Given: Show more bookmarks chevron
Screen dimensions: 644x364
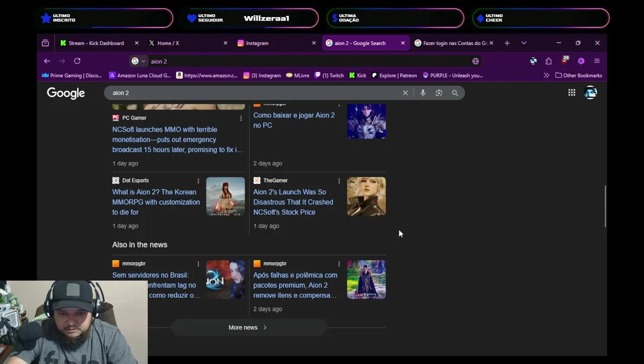Looking at the screenshot, I should (546, 75).
